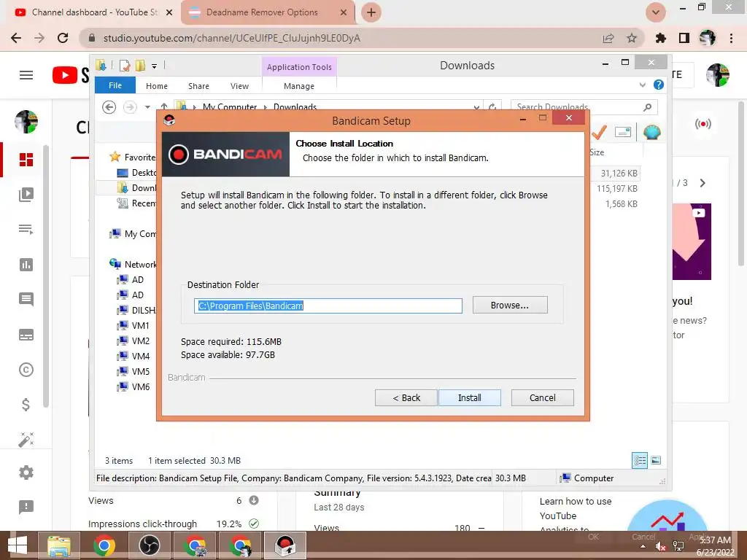Screen dimensions: 747x560
Task: Switch Explorer to large icons view
Action: click(656, 460)
